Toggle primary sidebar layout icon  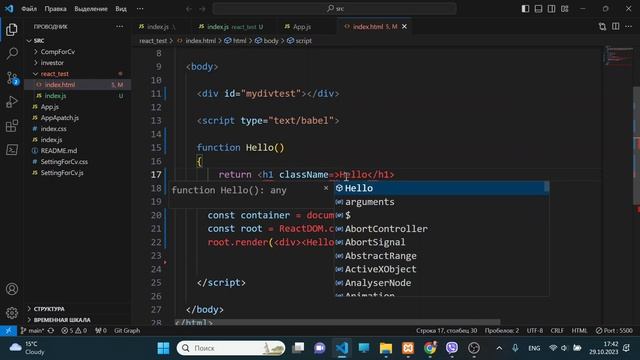click(x=525, y=9)
